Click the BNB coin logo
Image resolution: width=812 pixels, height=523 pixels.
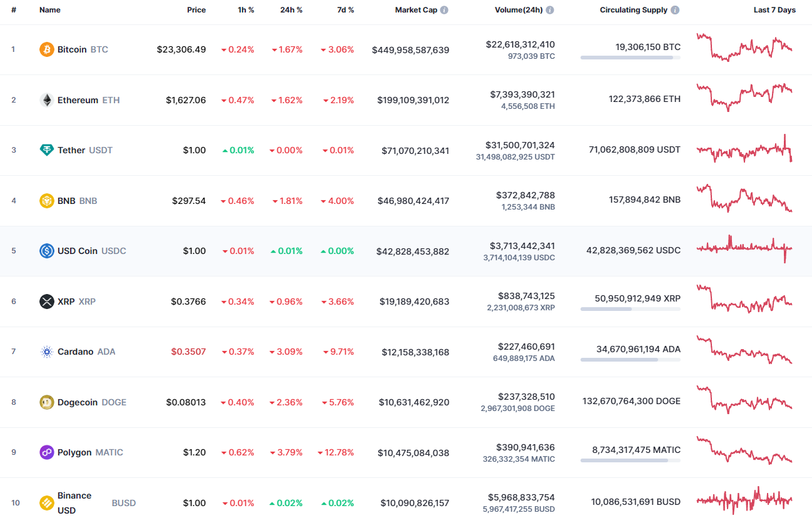(47, 201)
